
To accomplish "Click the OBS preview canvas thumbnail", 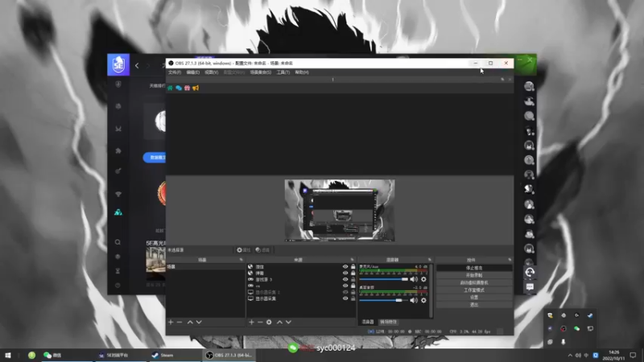I will tap(340, 210).
